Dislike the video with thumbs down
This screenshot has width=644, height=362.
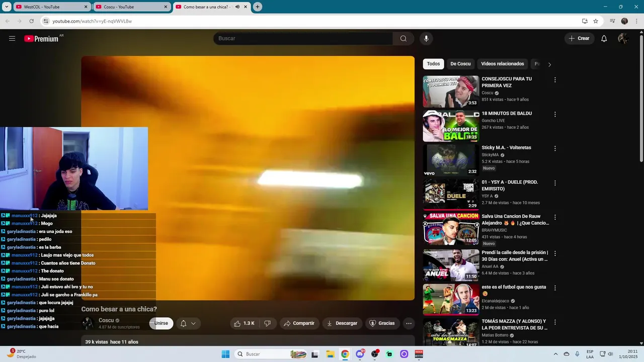click(x=268, y=323)
